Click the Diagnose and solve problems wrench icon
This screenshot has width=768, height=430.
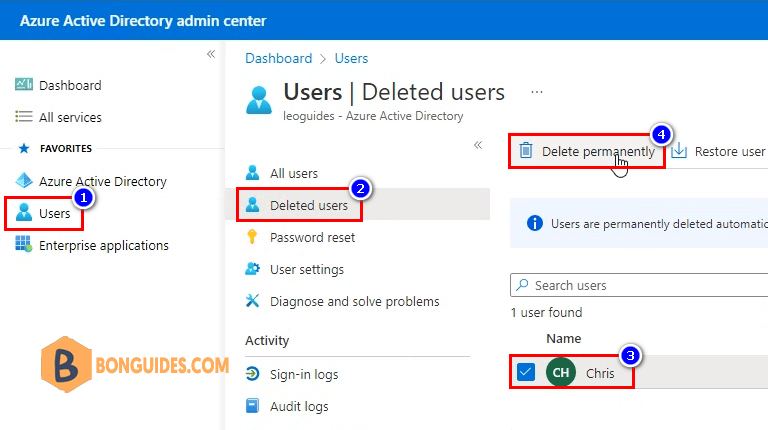click(252, 300)
